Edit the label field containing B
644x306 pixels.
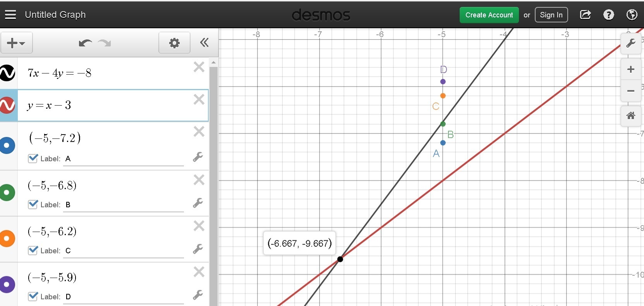coord(124,205)
